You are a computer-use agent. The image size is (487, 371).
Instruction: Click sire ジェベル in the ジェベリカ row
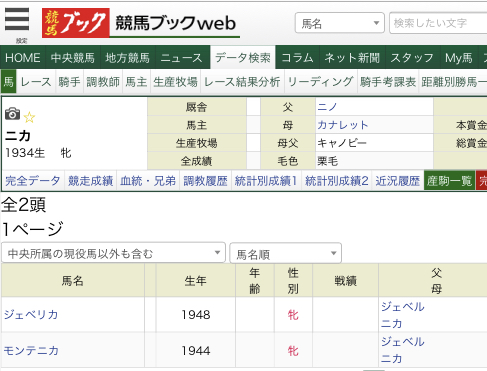403,306
